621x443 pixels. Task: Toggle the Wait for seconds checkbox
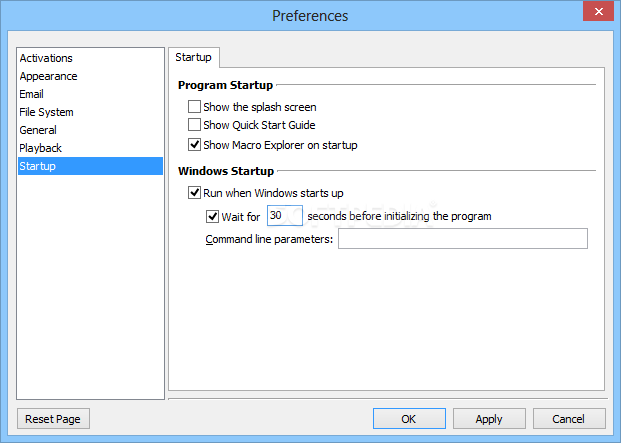[212, 217]
